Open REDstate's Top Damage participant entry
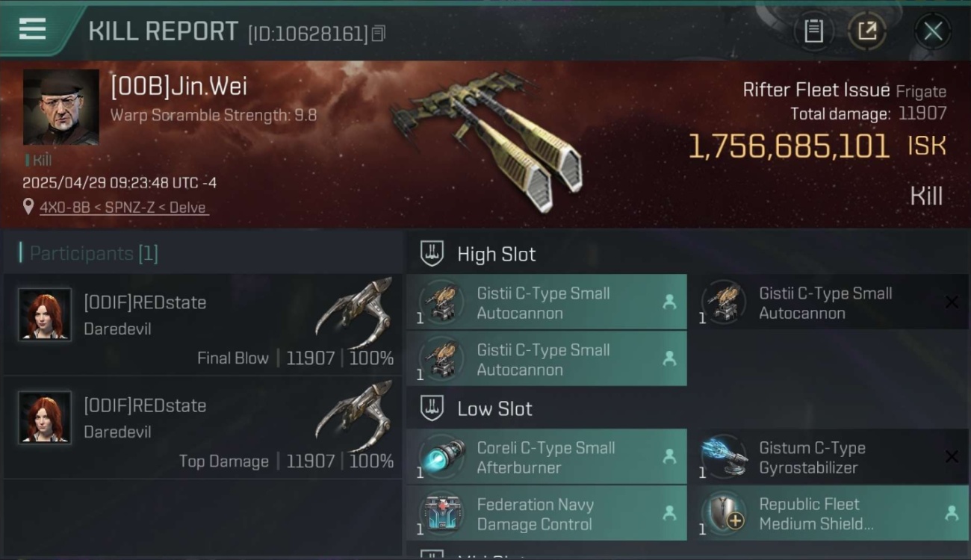This screenshot has width=971, height=560. coord(203,428)
